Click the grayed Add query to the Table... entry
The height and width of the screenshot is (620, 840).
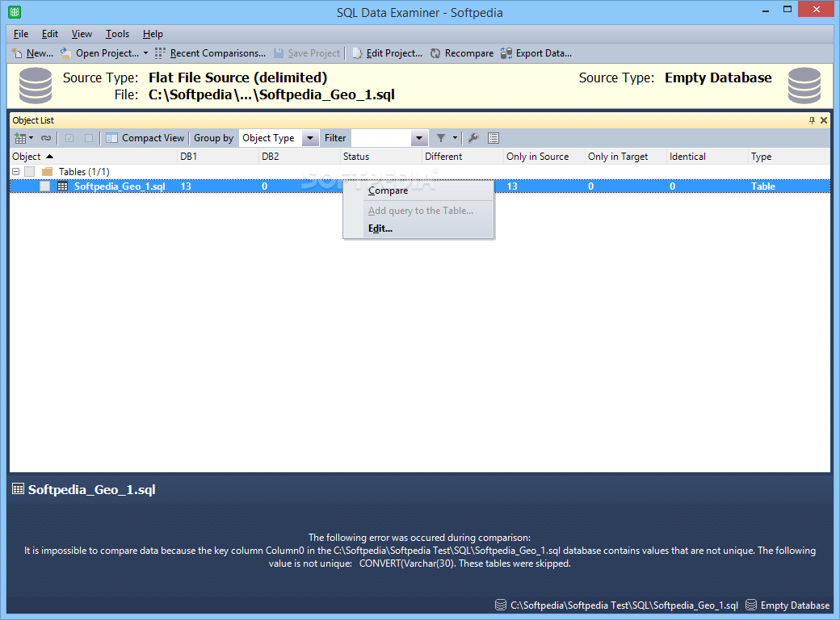click(x=418, y=211)
